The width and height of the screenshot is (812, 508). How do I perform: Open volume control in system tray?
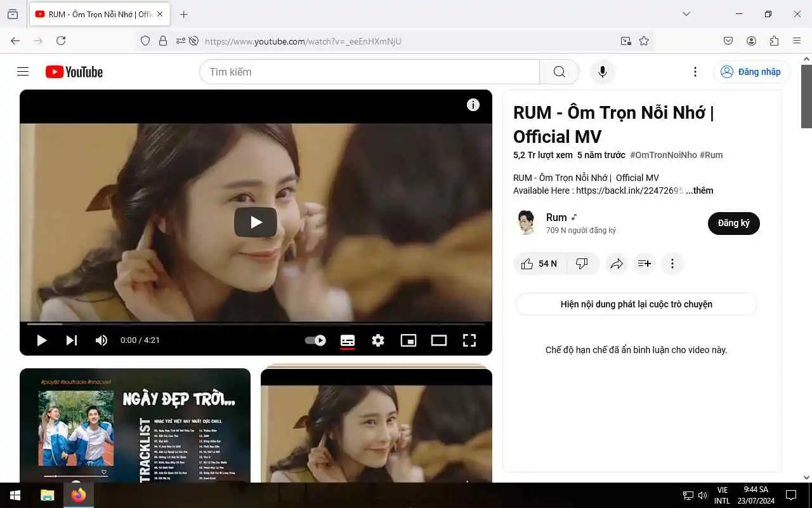tap(703, 495)
